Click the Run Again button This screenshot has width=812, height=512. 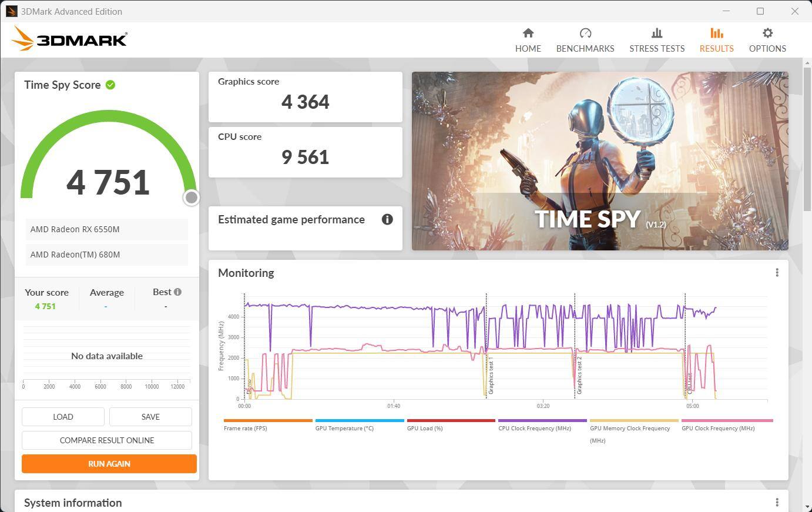[109, 464]
